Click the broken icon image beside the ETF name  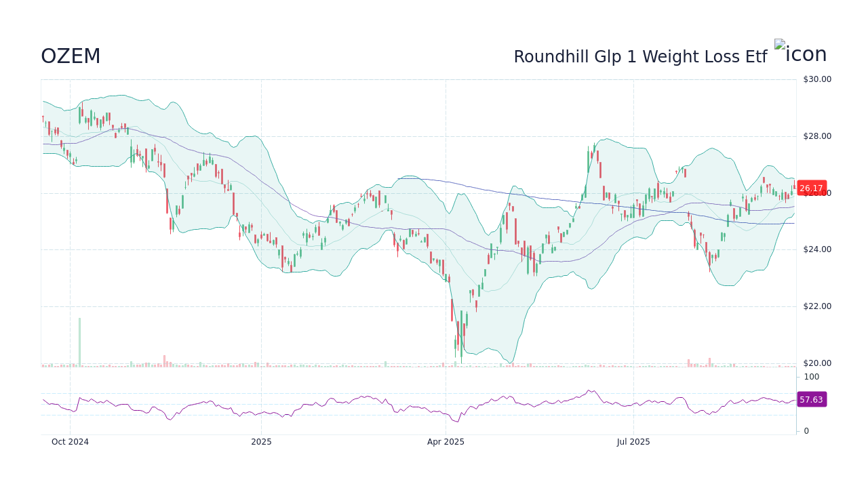(801, 53)
